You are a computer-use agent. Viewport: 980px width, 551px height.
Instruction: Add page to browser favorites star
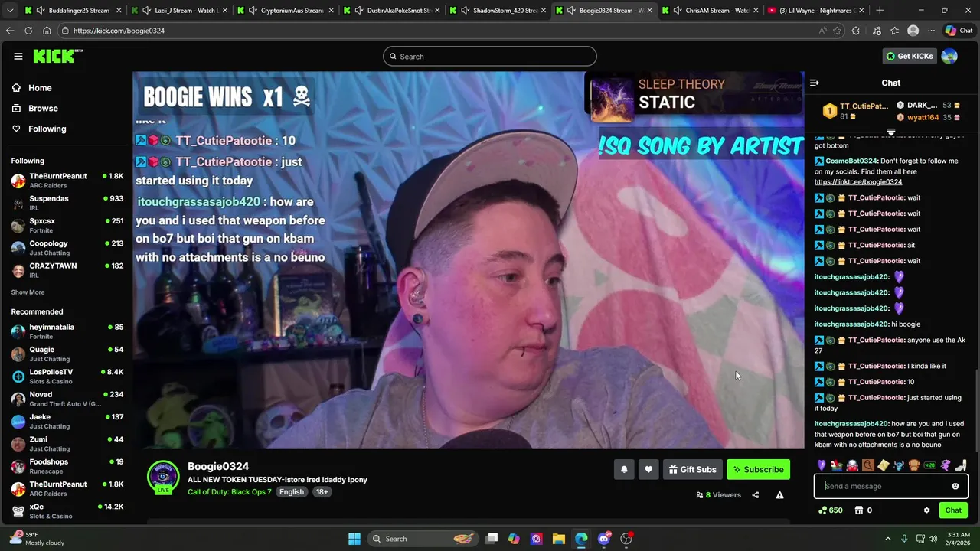[838, 31]
